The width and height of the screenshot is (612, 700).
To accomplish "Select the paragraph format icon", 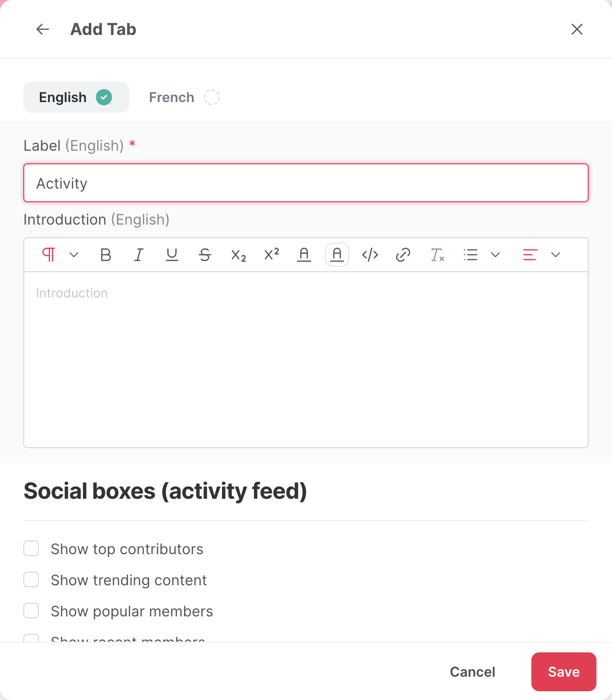I will point(49,255).
